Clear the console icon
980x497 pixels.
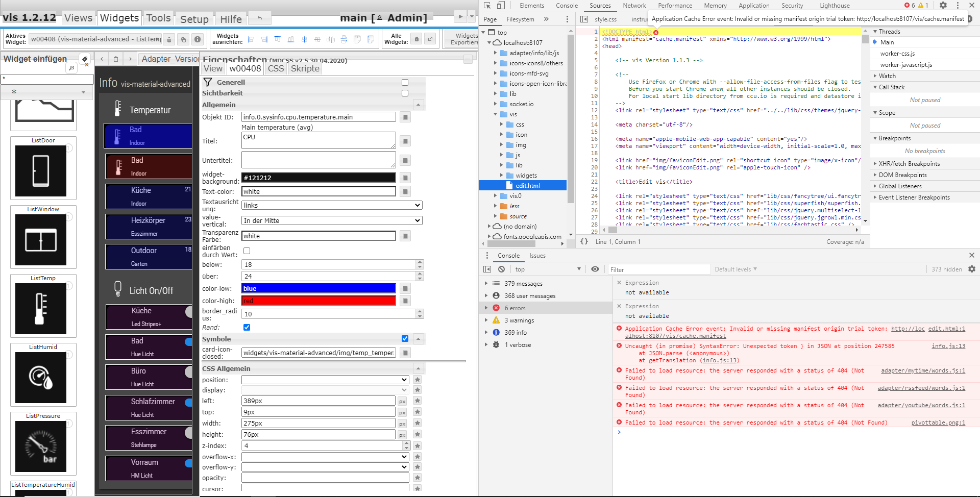pos(501,269)
